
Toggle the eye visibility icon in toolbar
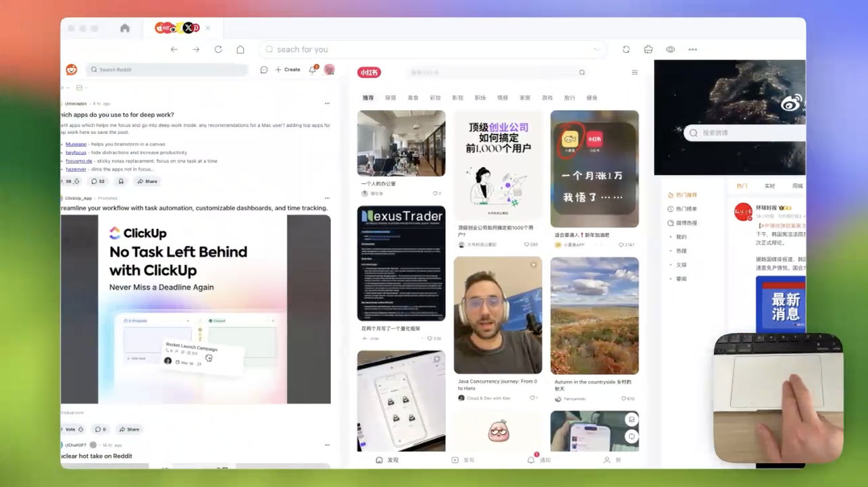pyautogui.click(x=670, y=50)
